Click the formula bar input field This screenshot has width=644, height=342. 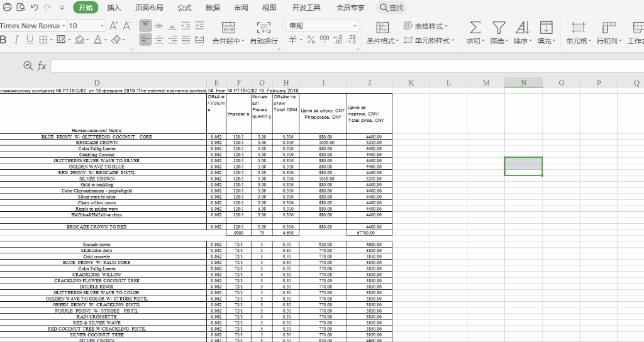pos(347,65)
